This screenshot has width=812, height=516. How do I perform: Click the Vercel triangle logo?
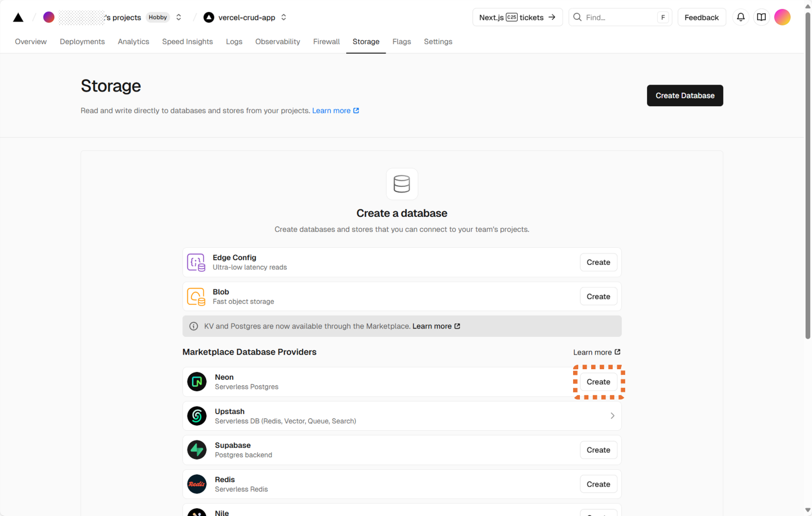18,18
